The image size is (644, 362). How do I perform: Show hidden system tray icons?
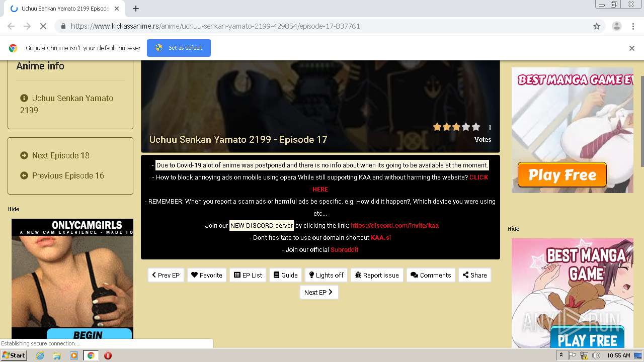point(561,355)
